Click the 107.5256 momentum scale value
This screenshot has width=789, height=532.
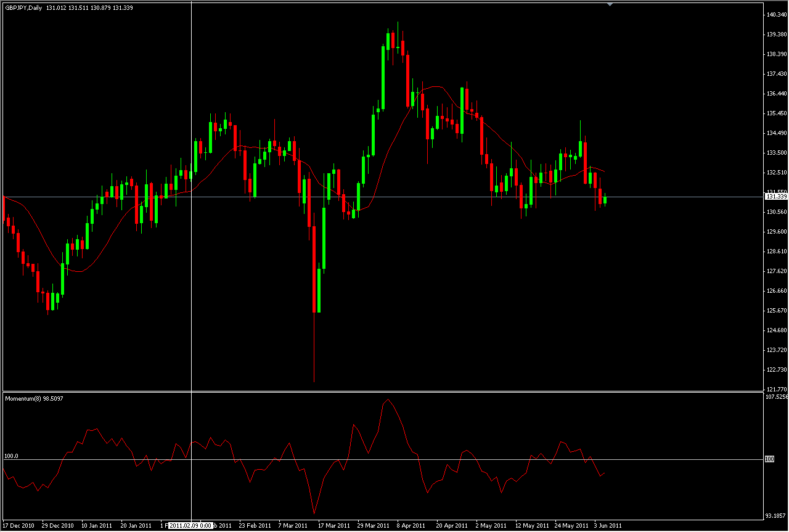coord(776,397)
